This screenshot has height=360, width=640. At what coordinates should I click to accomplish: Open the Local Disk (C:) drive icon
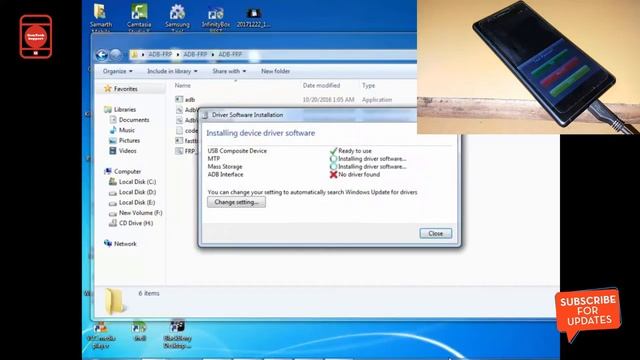point(113,182)
